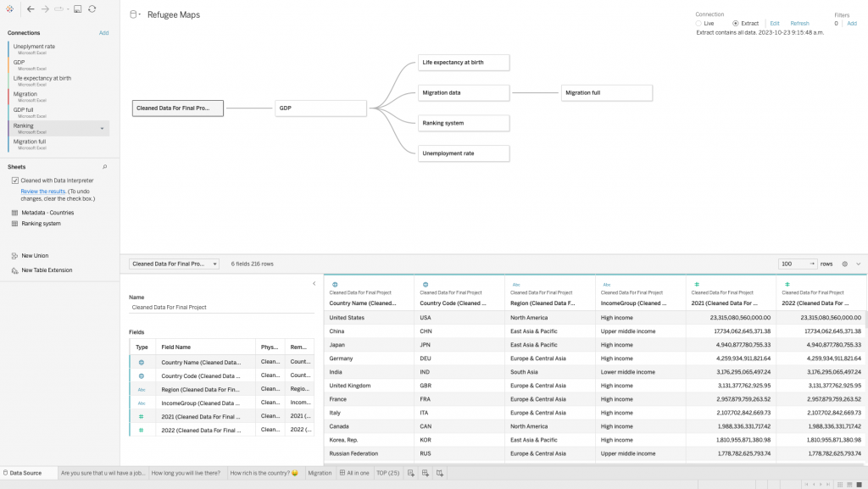The image size is (868, 489).
Task: Click the data source cylinder icon near Refugee Maps
Action: pyautogui.click(x=132, y=14)
